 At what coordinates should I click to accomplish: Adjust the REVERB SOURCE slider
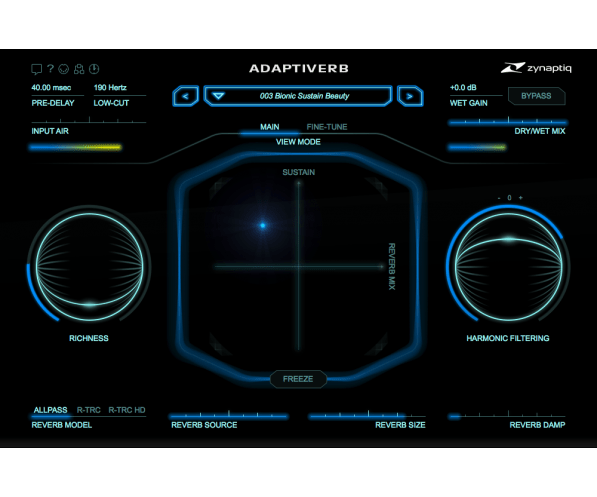tap(229, 415)
